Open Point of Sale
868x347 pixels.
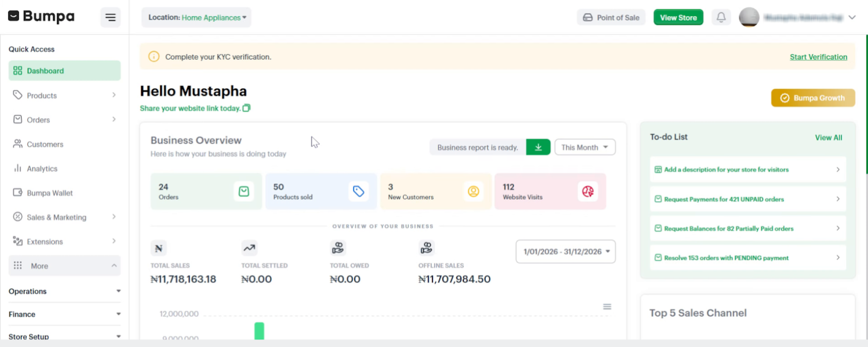611,18
